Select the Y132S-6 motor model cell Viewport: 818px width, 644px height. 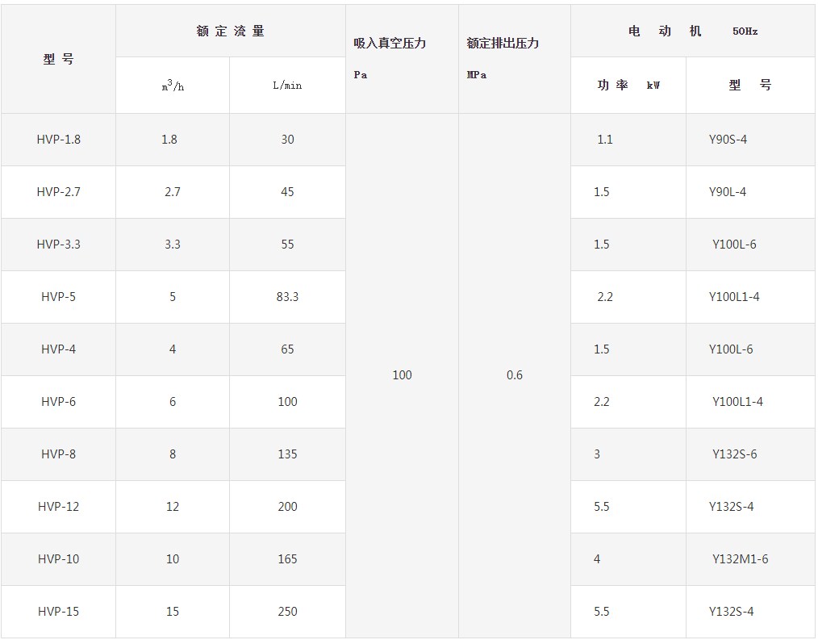tap(734, 454)
